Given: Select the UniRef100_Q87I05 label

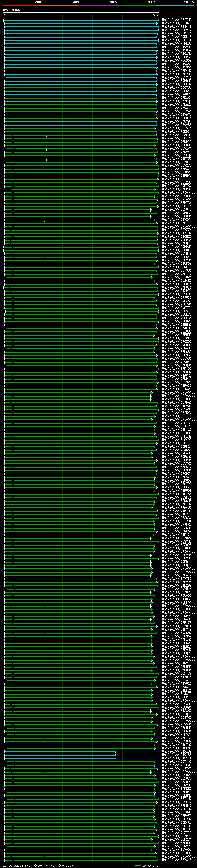Looking at the screenshot, I should tap(177, 761).
